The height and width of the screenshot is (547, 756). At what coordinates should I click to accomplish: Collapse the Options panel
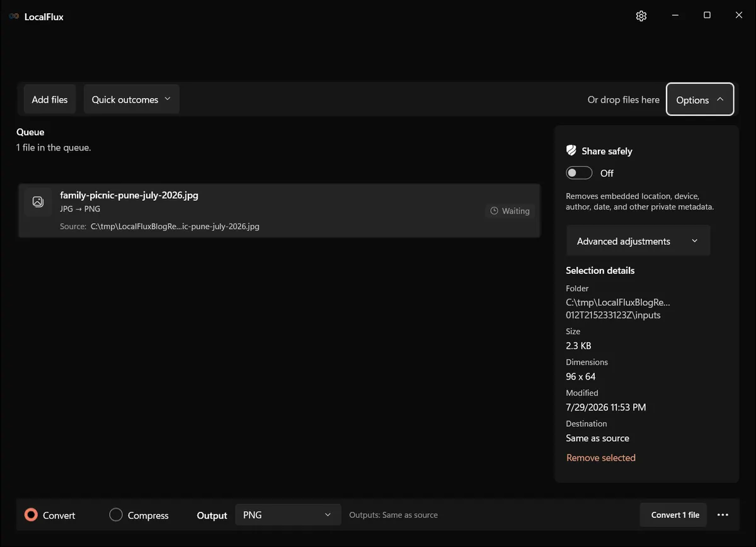(700, 99)
